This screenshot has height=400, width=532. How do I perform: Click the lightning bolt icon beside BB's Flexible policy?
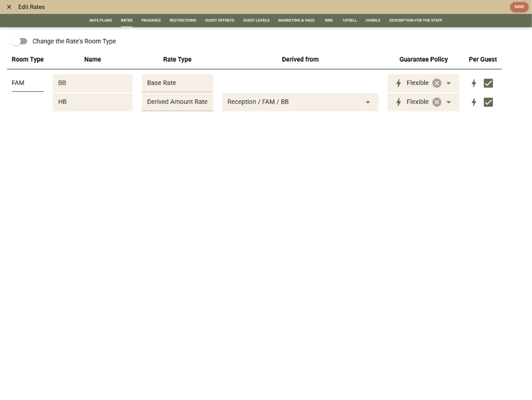tap(398, 83)
